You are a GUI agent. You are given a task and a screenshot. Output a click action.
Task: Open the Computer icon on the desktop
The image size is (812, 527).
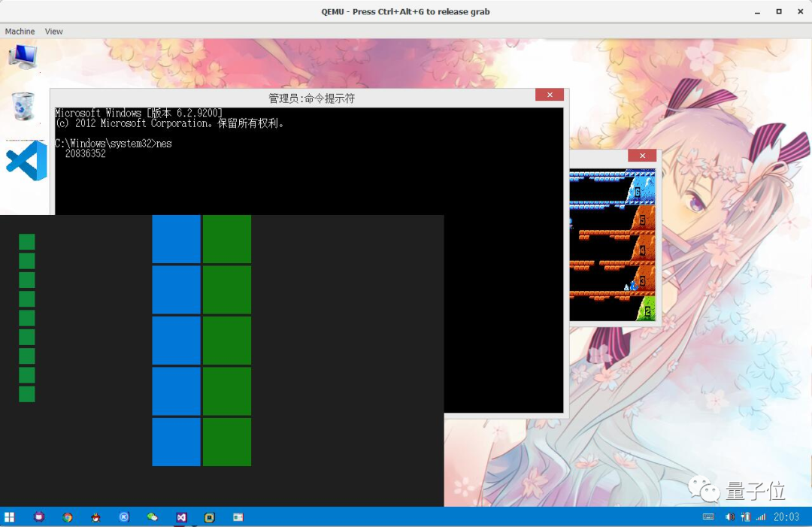point(23,56)
